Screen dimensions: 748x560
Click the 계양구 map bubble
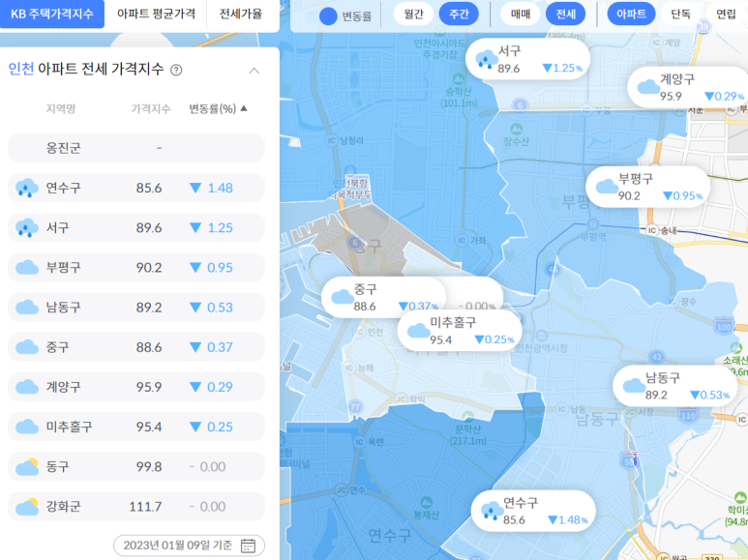pos(688,87)
